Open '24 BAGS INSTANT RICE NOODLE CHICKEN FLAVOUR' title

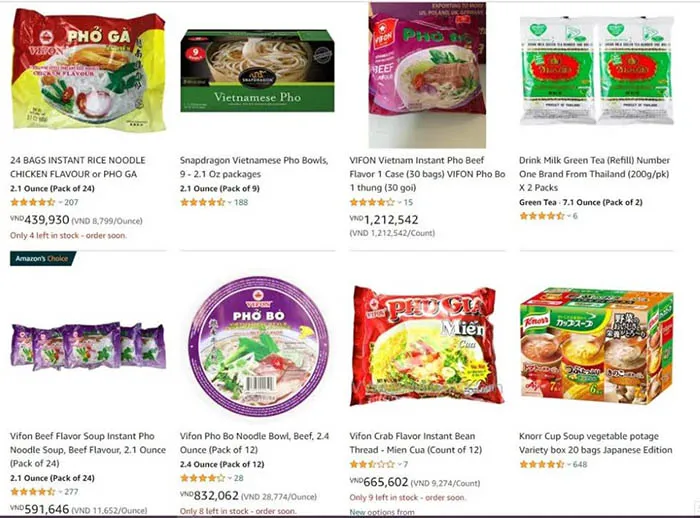[x=78, y=167]
